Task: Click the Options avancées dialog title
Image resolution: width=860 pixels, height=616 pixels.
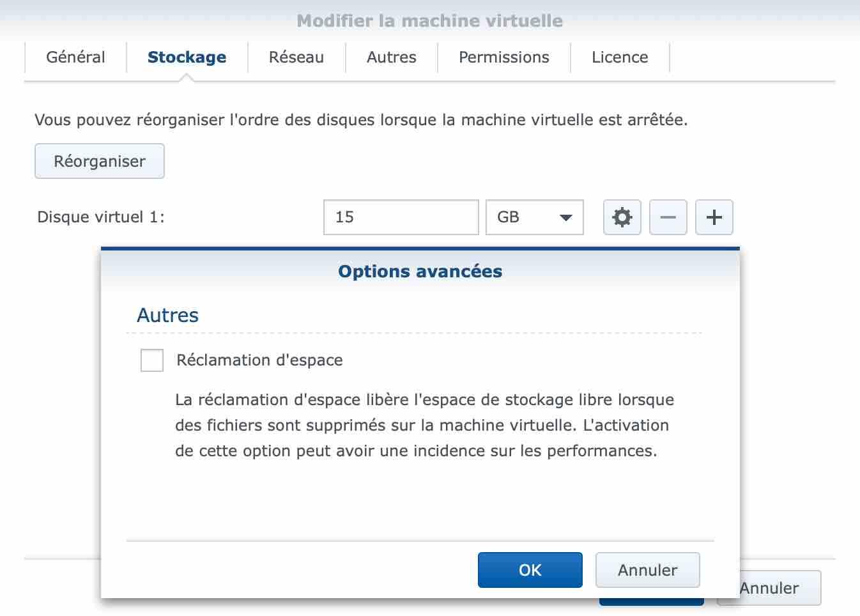Action: click(x=420, y=272)
